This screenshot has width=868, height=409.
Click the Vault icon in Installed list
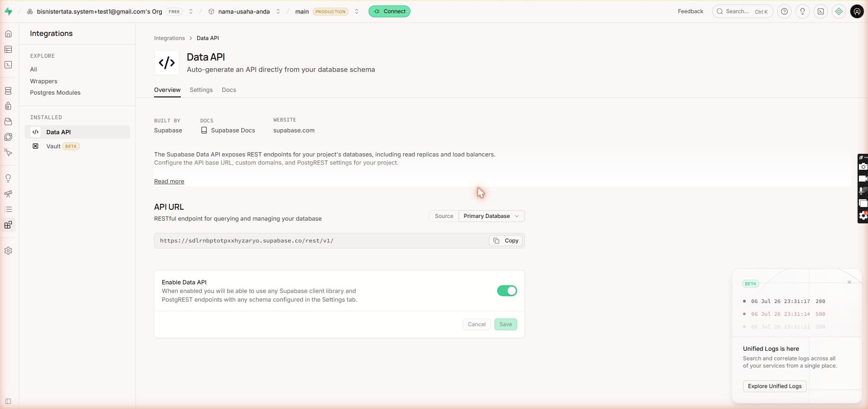pos(35,146)
